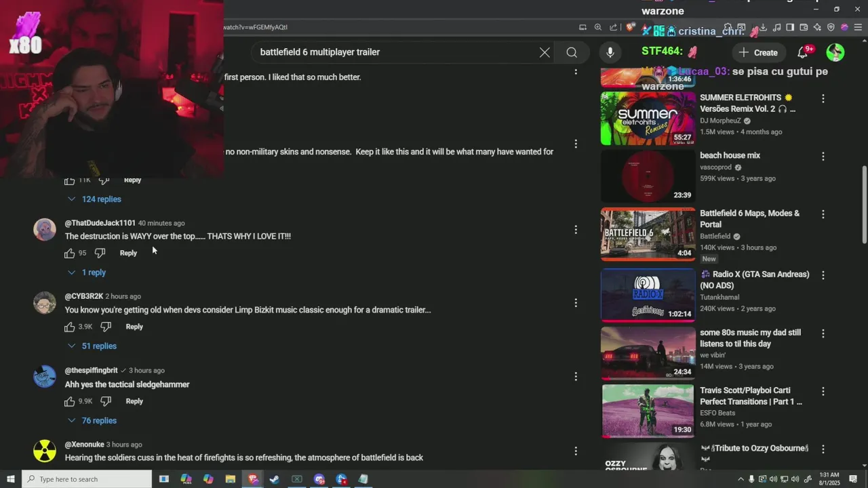Reply to CYB3R2K's comment
This screenshot has height=488, width=868.
pos(134,327)
